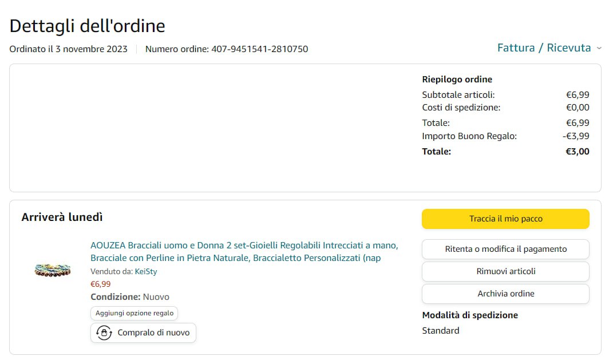The image size is (613, 364).
Task: Click the buy-again cart icon
Action: 104,333
